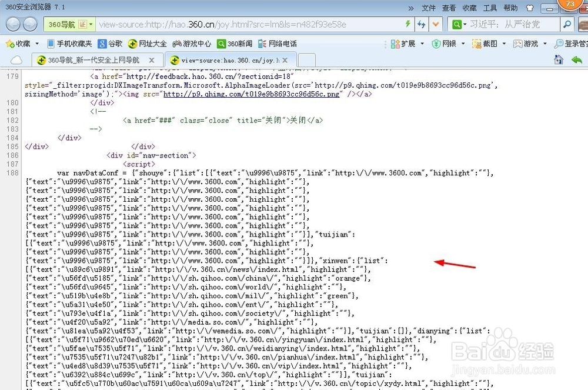Open the 谷歌 bookmark
This screenshot has width=588, height=390.
111,44
